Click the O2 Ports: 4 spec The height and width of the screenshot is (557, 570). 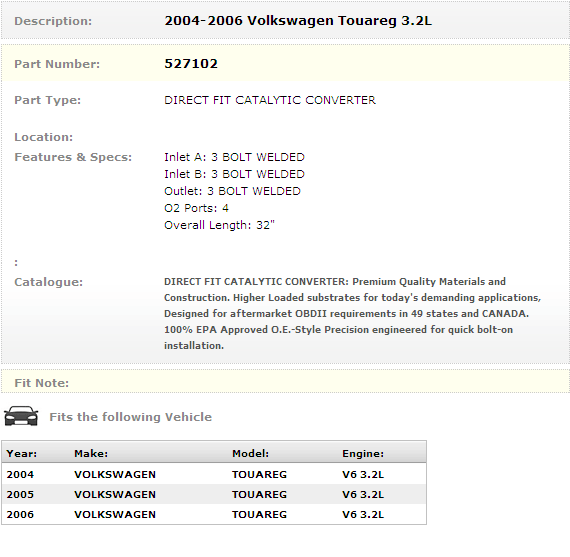tap(196, 208)
